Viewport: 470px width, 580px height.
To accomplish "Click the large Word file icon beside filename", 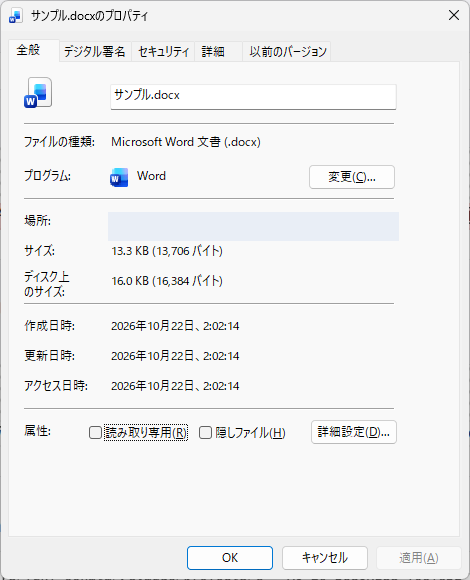I will click(38, 92).
